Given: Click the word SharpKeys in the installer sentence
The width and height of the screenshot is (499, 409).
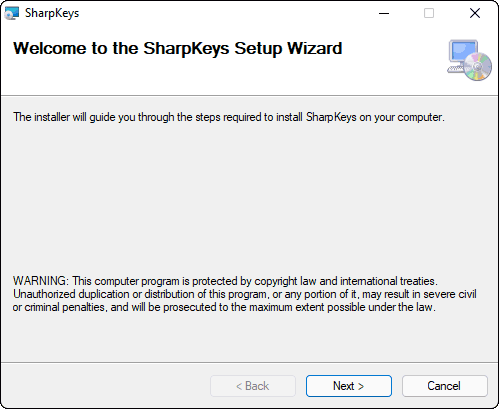Looking at the screenshot, I should click(331, 117).
